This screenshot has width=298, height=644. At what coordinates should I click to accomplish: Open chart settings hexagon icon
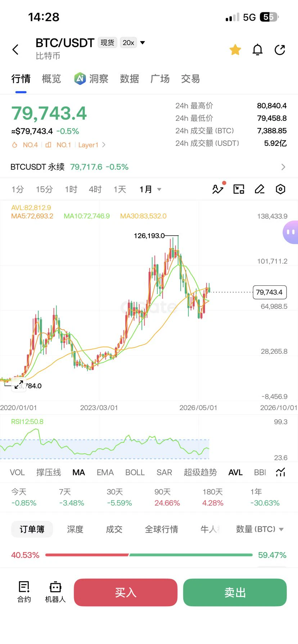(281, 189)
